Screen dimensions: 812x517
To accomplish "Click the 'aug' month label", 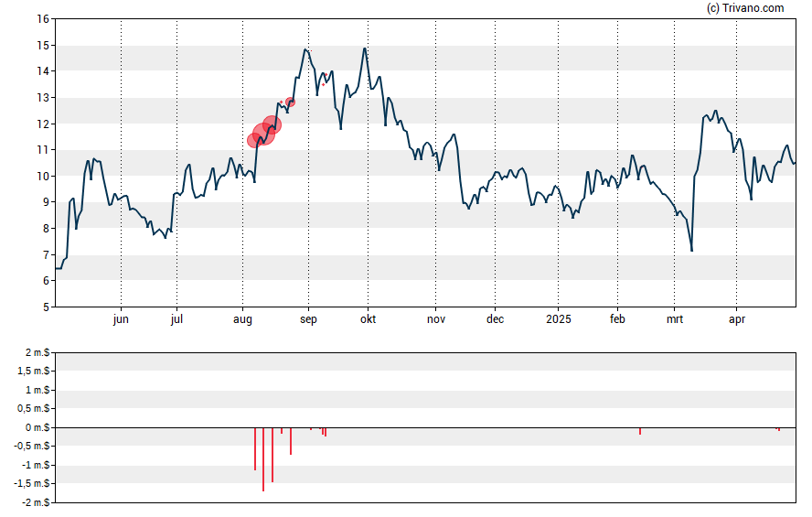I will pos(242,319).
